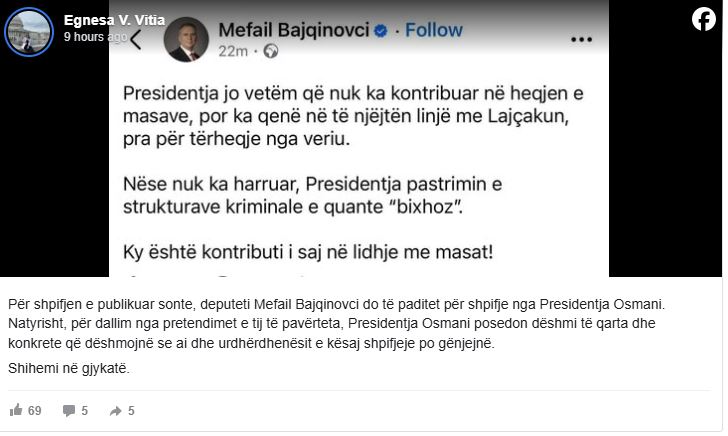Click the Facebook logo icon
The width and height of the screenshot is (728, 436).
pyautogui.click(x=703, y=19)
